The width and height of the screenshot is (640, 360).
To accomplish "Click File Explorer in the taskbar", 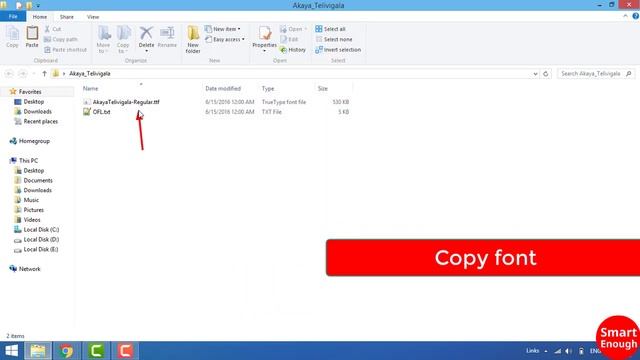I will [38, 351].
